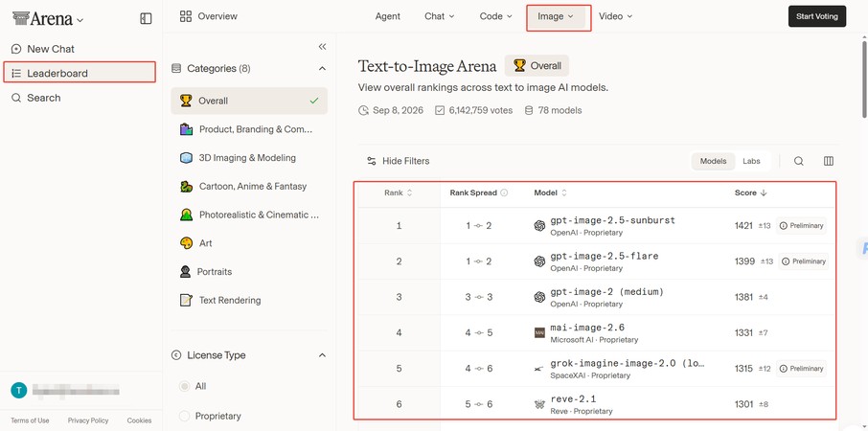
Task: Select the Overall category
Action: click(x=249, y=101)
